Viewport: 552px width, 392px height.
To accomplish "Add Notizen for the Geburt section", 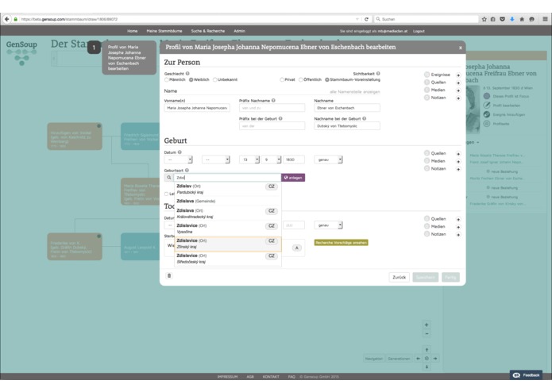I will tap(458, 170).
